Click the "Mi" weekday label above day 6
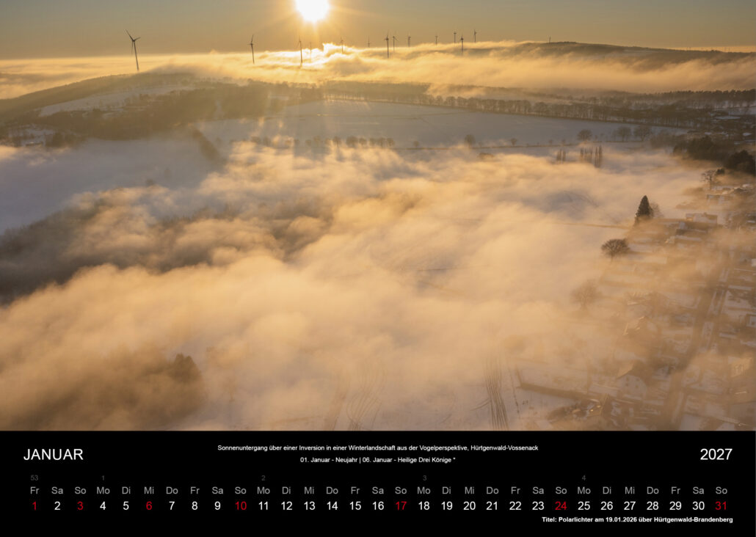Image resolution: width=756 pixels, height=537 pixels. [x=149, y=490]
